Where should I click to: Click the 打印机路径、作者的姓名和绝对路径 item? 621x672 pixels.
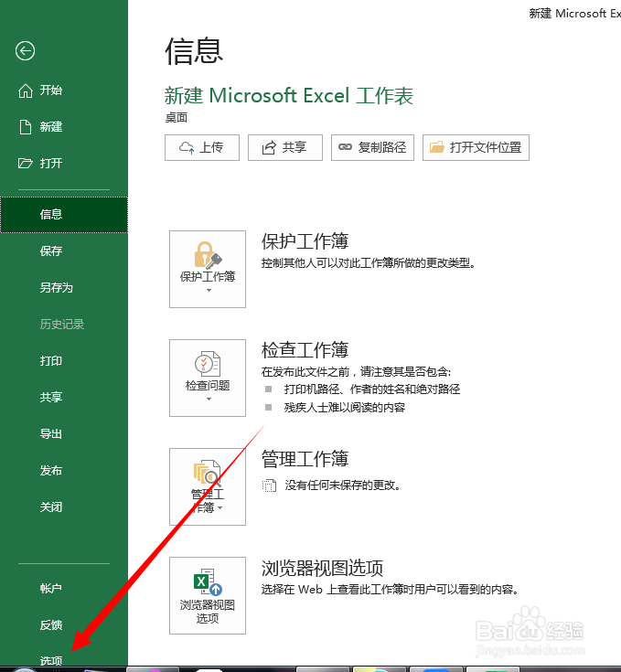coord(372,389)
